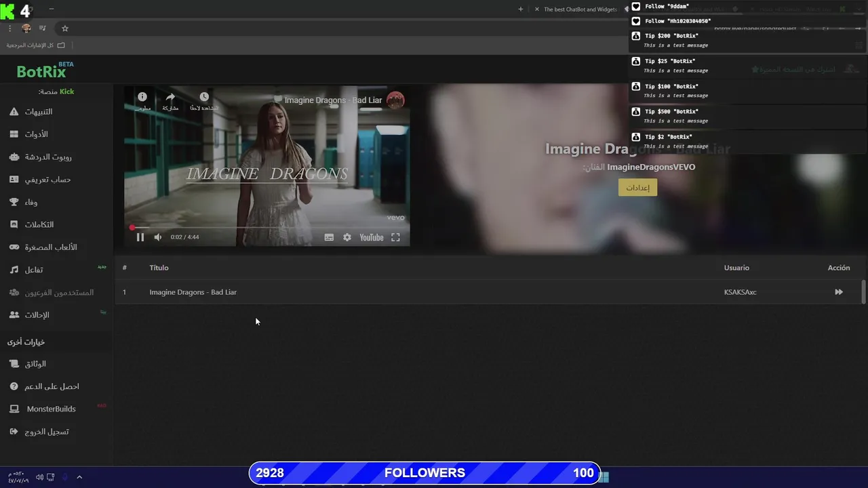Click the Imagine Dragons channel avatar

tap(395, 100)
